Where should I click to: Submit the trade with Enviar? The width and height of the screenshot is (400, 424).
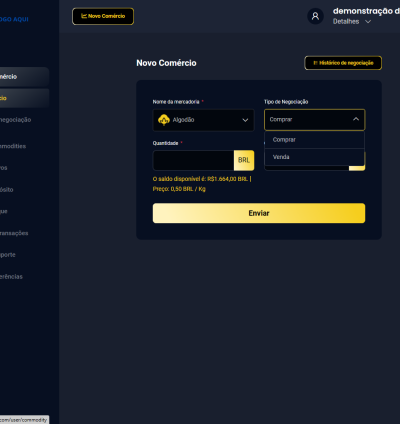tap(259, 213)
